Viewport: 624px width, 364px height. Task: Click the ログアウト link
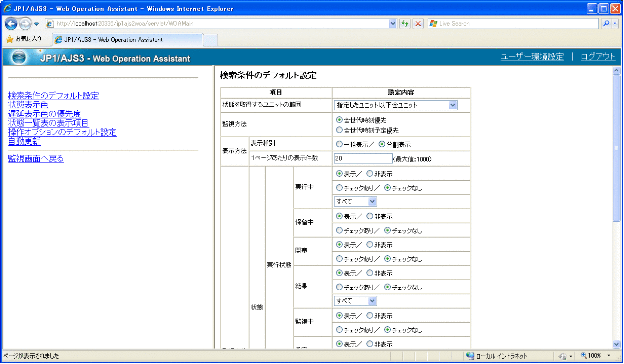(x=598, y=57)
